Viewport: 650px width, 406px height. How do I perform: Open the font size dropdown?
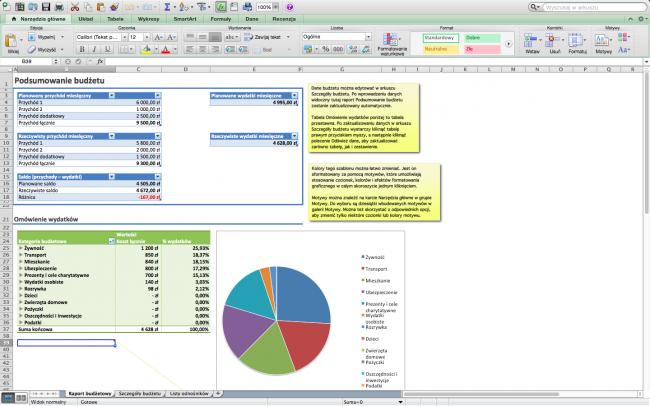click(x=147, y=37)
